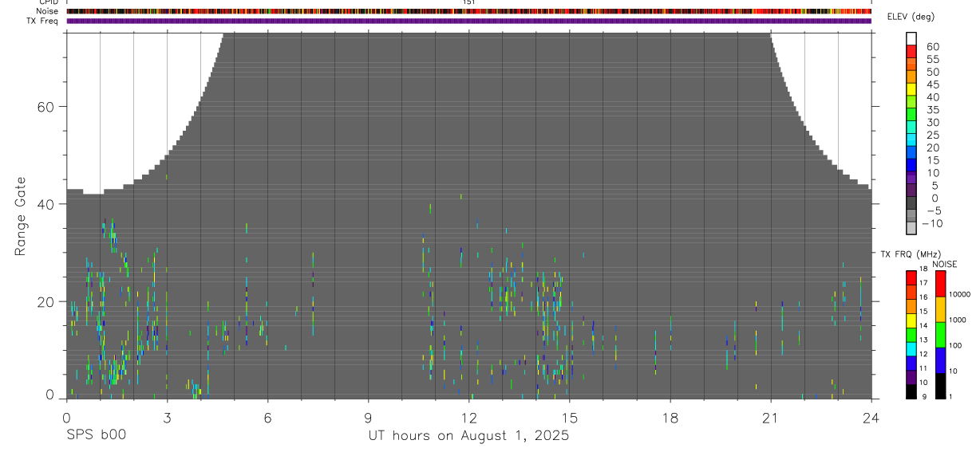980x452 pixels.
Task: Click the cyan segment of the TX FRQ color bar
Action: (x=911, y=348)
